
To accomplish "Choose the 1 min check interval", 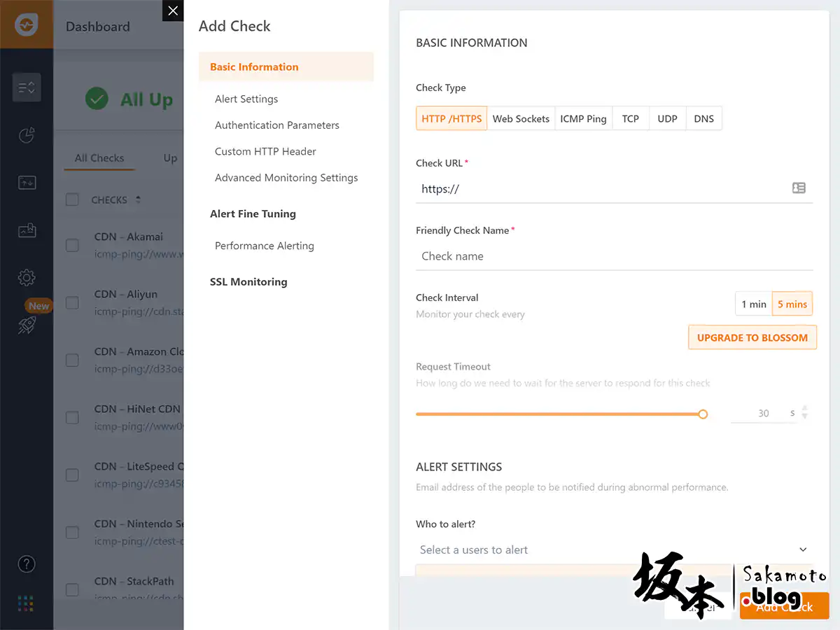I will pos(753,304).
